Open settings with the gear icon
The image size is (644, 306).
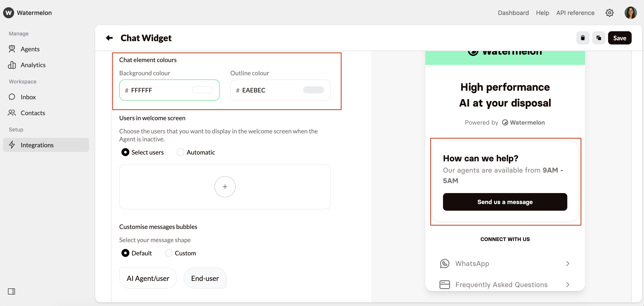click(609, 13)
